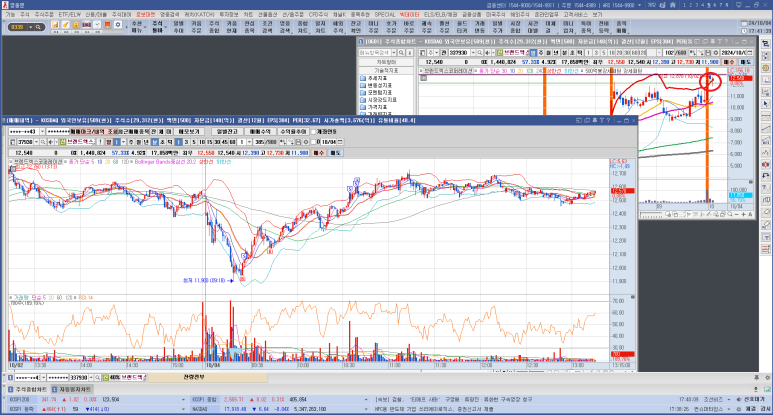This screenshot has height=415, width=773.
Task: Open the 주식주문 menu
Action: 44,15
